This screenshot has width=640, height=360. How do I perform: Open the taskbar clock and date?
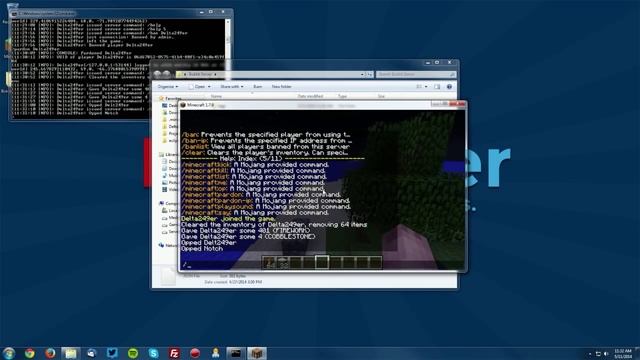tap(623, 353)
